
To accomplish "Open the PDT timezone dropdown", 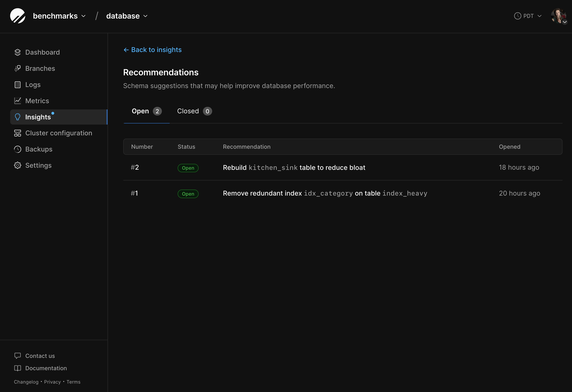I will click(528, 16).
